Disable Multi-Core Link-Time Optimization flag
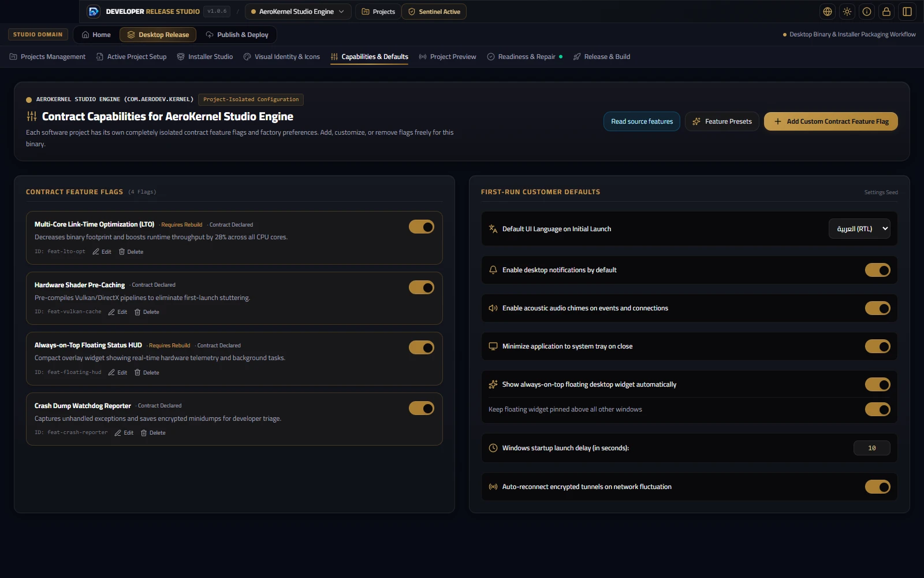Image resolution: width=924 pixels, height=578 pixels. click(422, 227)
